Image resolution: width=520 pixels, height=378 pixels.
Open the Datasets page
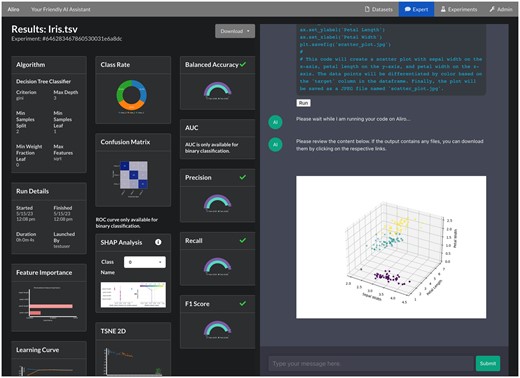[379, 9]
